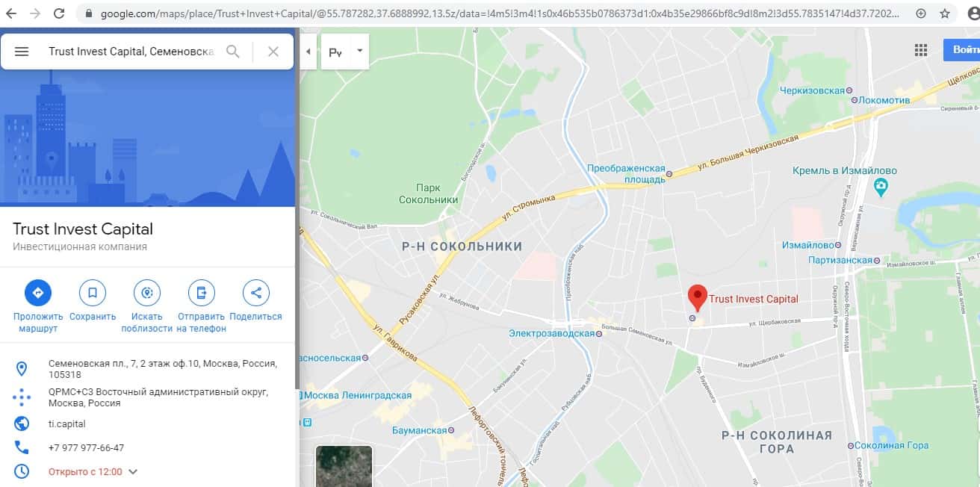Click the red Trust Invest Capital map pin
Viewport: 980px width, 487px height.
(697, 298)
